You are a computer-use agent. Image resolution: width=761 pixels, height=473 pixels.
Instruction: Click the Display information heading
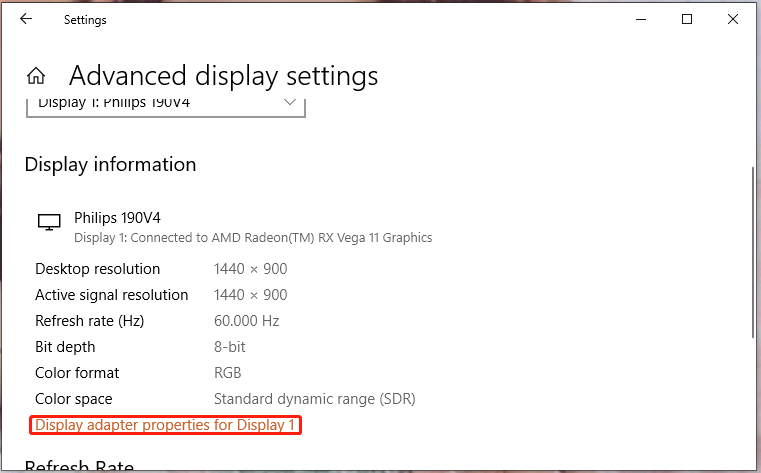110,164
